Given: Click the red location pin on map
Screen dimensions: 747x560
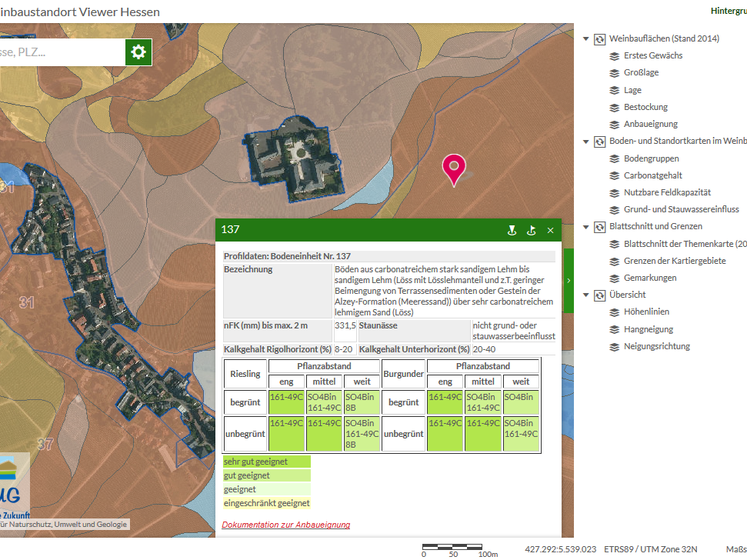Looking at the screenshot, I should [x=454, y=168].
